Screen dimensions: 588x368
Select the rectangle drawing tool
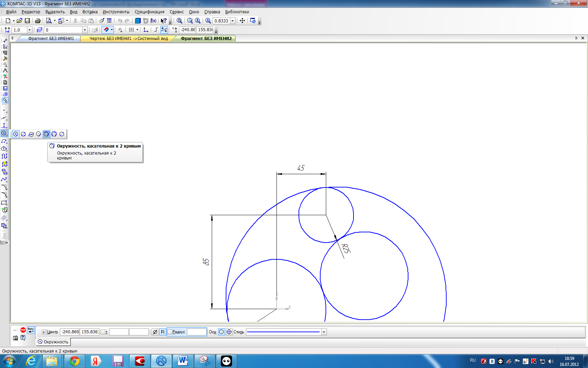4,203
